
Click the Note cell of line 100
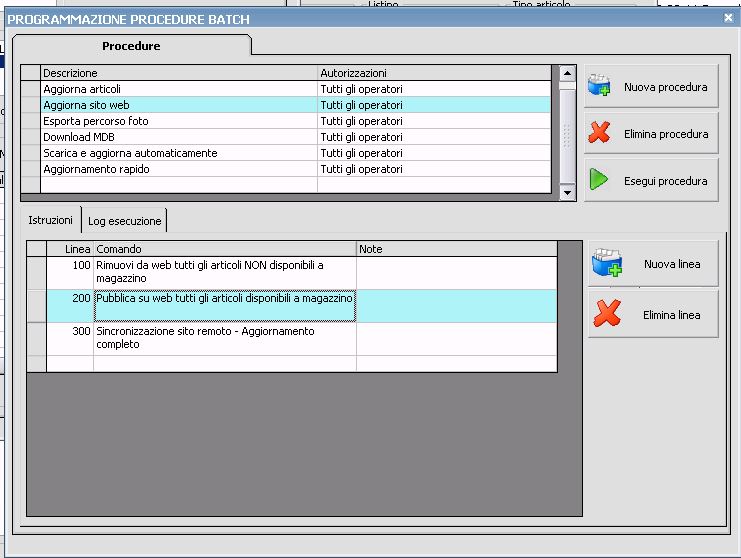[457, 273]
